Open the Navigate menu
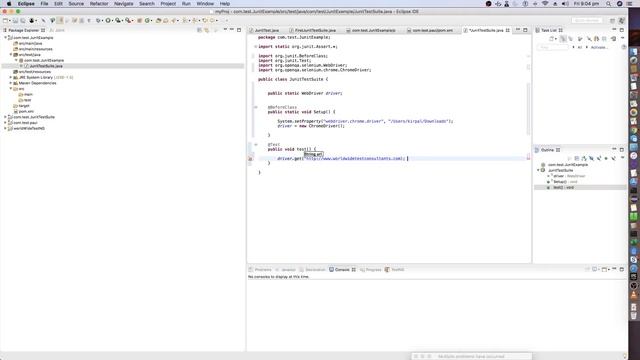The width and height of the screenshot is (640, 360). click(124, 4)
